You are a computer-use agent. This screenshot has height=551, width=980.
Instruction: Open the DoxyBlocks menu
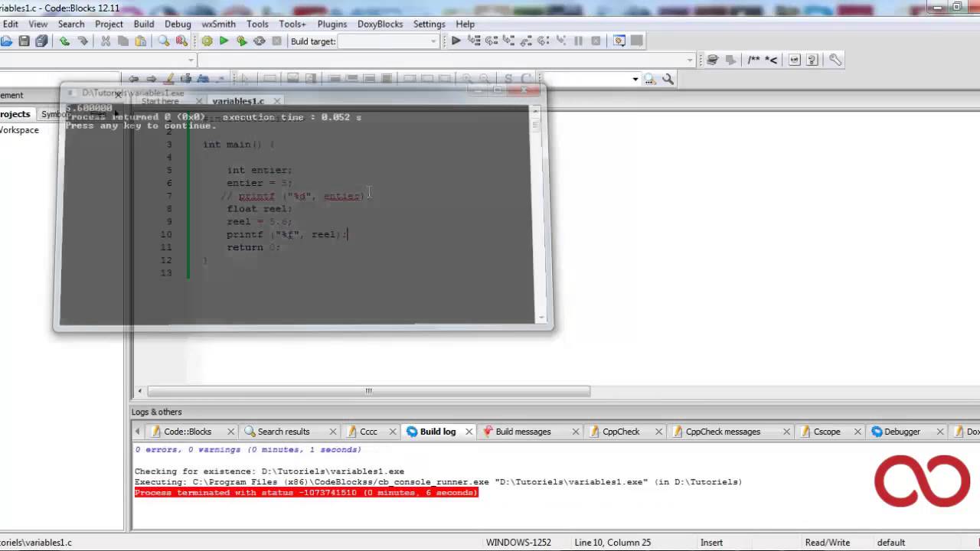pyautogui.click(x=380, y=24)
